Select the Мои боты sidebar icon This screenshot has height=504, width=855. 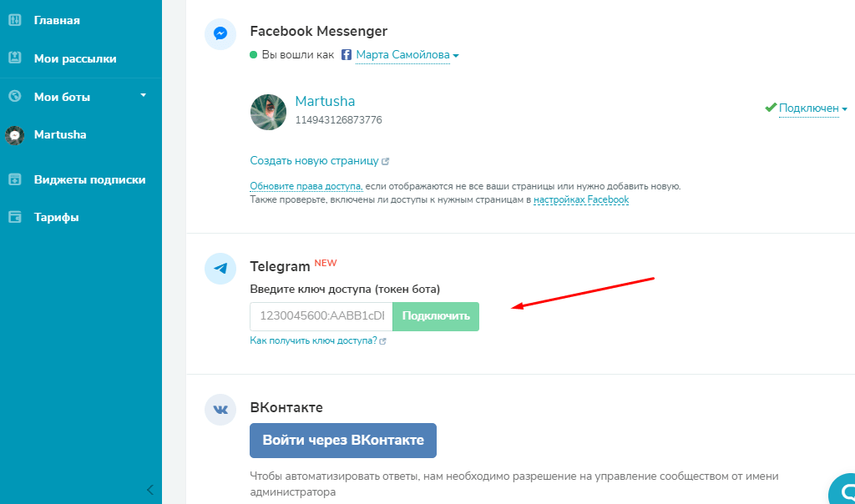point(14,96)
